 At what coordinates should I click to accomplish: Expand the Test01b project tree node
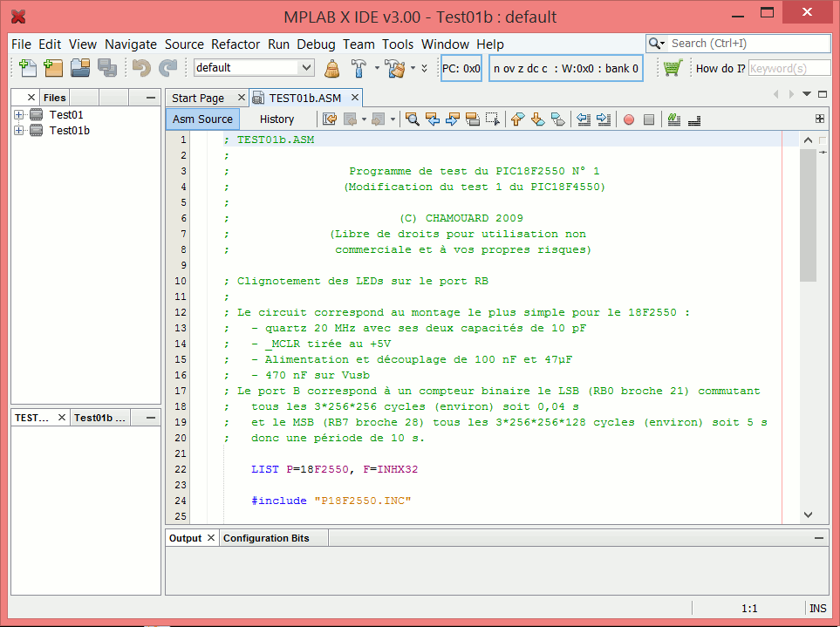(19, 130)
